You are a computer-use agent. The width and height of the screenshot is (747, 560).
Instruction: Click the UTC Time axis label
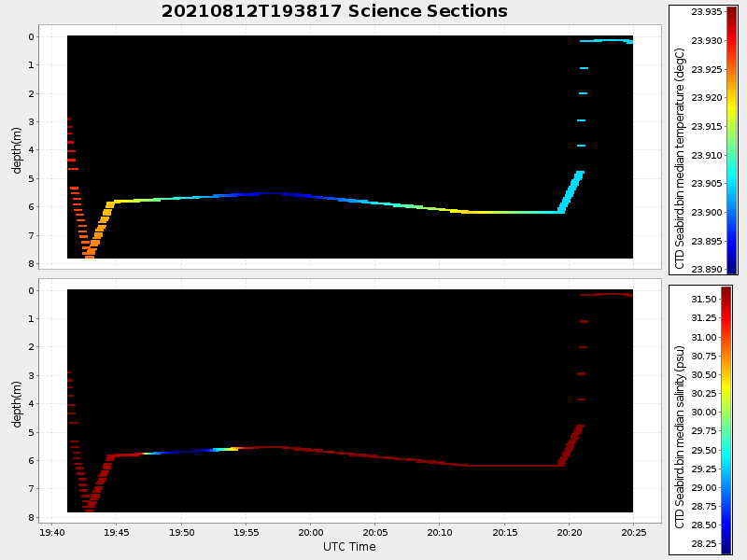(x=349, y=547)
